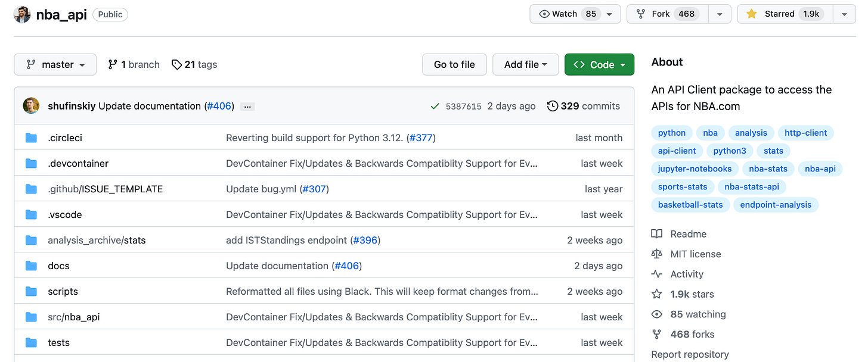
Task: Open the Report repository link
Action: pos(690,354)
